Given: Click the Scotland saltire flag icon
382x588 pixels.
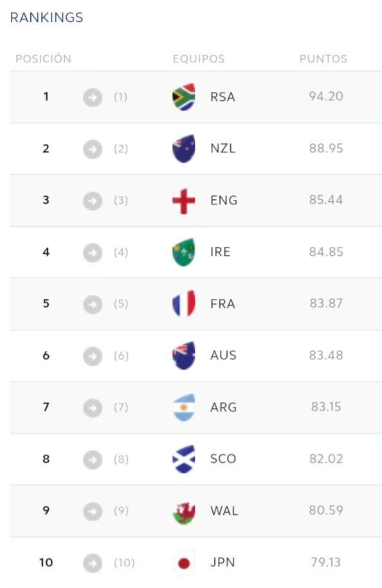Looking at the screenshot, I should (184, 459).
